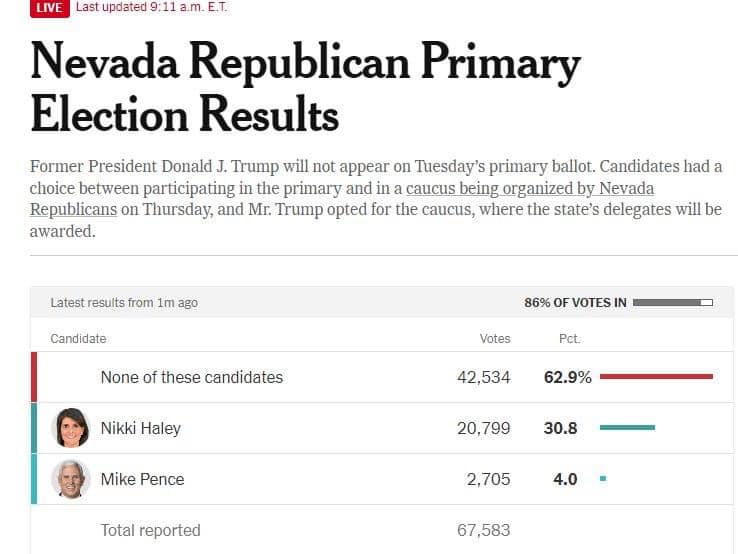Click Nikki Haley's portrait photo
The width and height of the screenshot is (738, 554).
[70, 428]
